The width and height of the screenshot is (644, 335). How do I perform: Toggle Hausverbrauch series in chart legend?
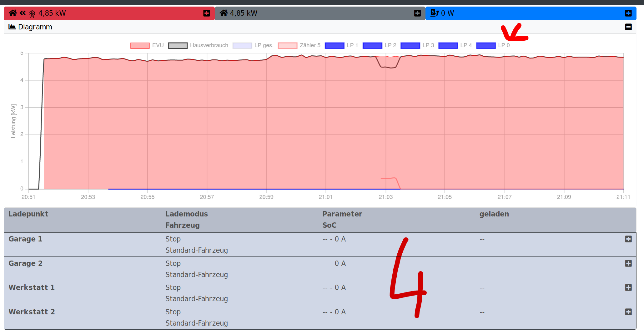coord(198,45)
